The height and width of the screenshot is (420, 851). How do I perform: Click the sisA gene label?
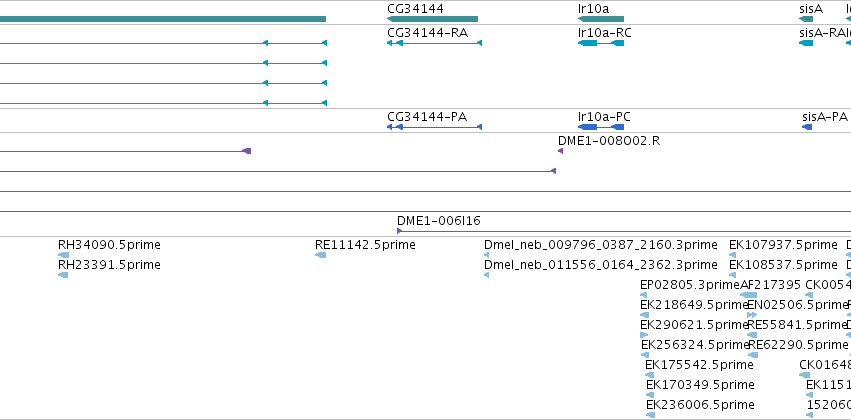[x=811, y=9]
